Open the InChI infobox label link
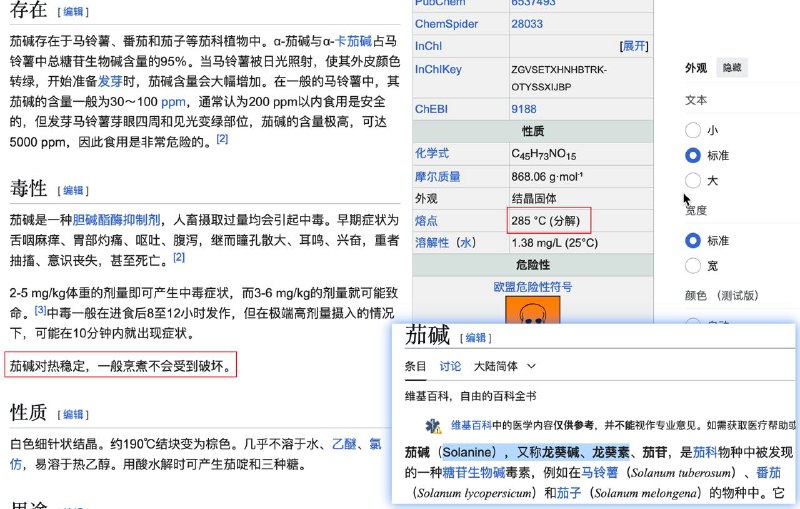The width and height of the screenshot is (800, 509). click(428, 46)
